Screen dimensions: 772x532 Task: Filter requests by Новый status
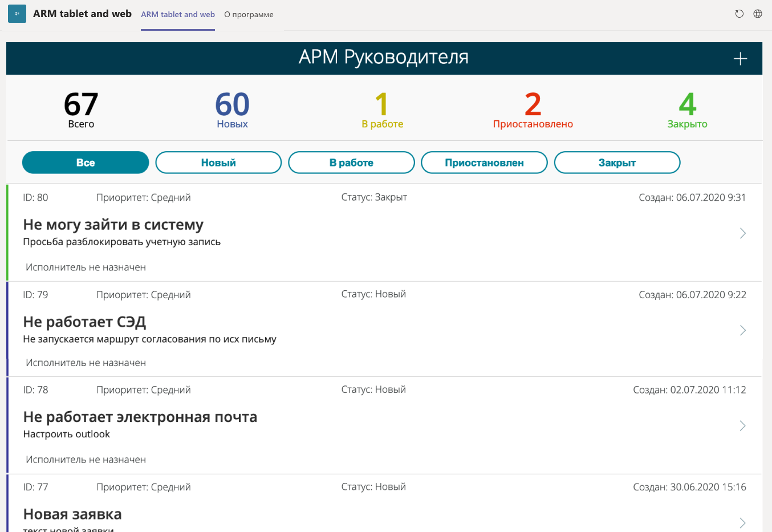tap(218, 163)
